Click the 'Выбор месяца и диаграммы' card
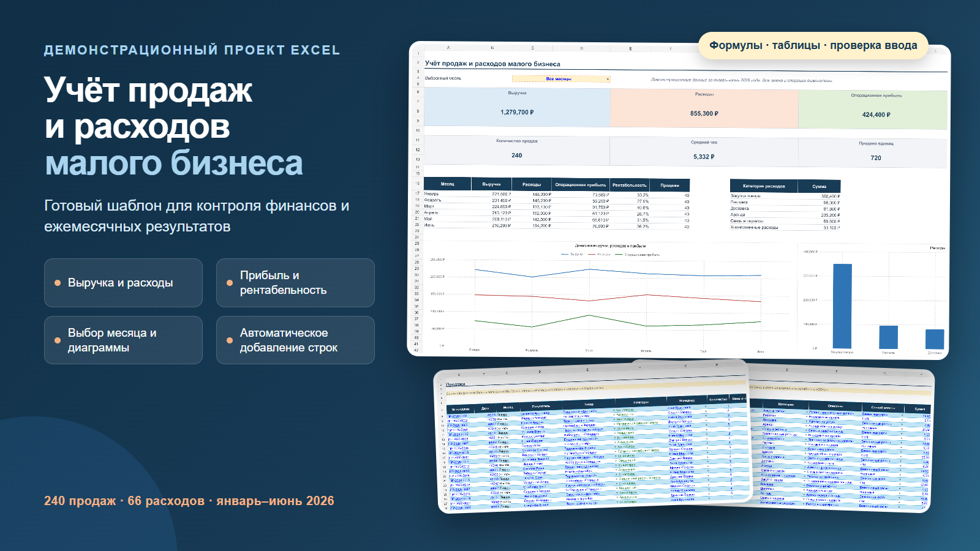 123,340
